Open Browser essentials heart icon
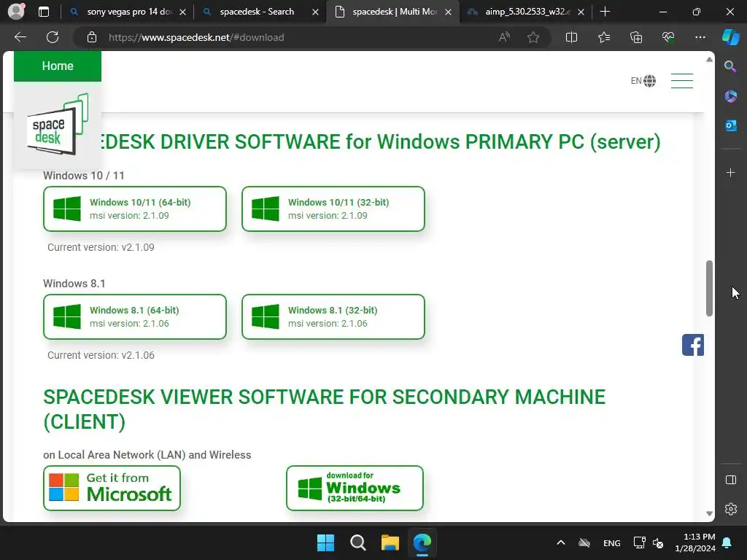The height and width of the screenshot is (560, 747). [668, 37]
